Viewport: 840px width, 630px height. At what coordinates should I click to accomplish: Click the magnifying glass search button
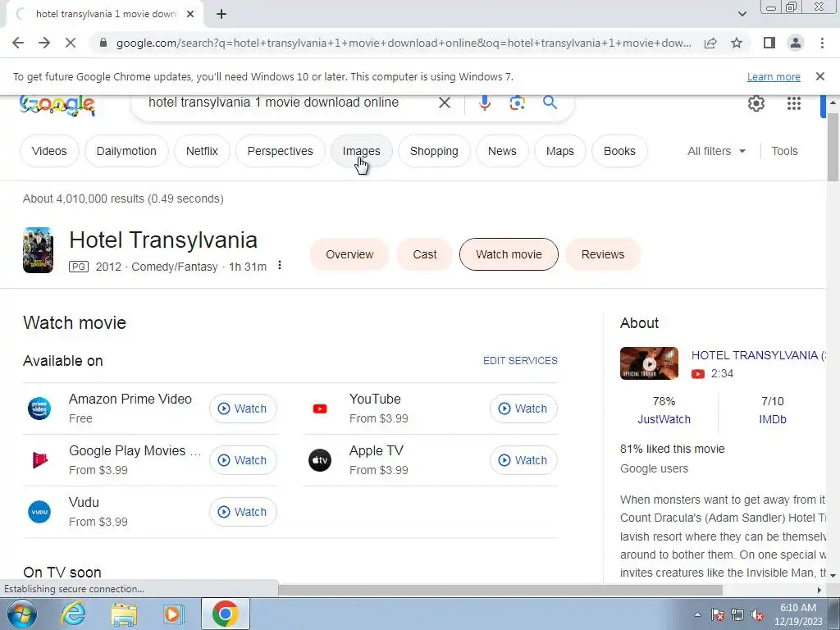(550, 102)
